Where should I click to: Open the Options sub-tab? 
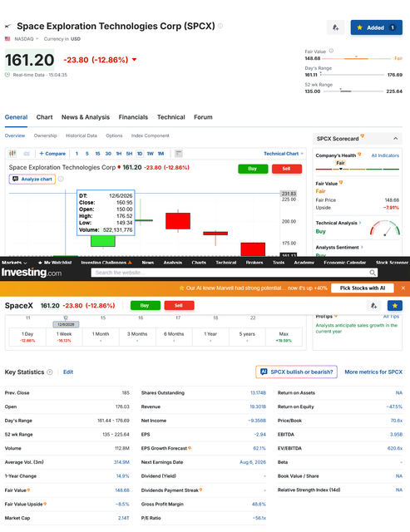(x=114, y=135)
